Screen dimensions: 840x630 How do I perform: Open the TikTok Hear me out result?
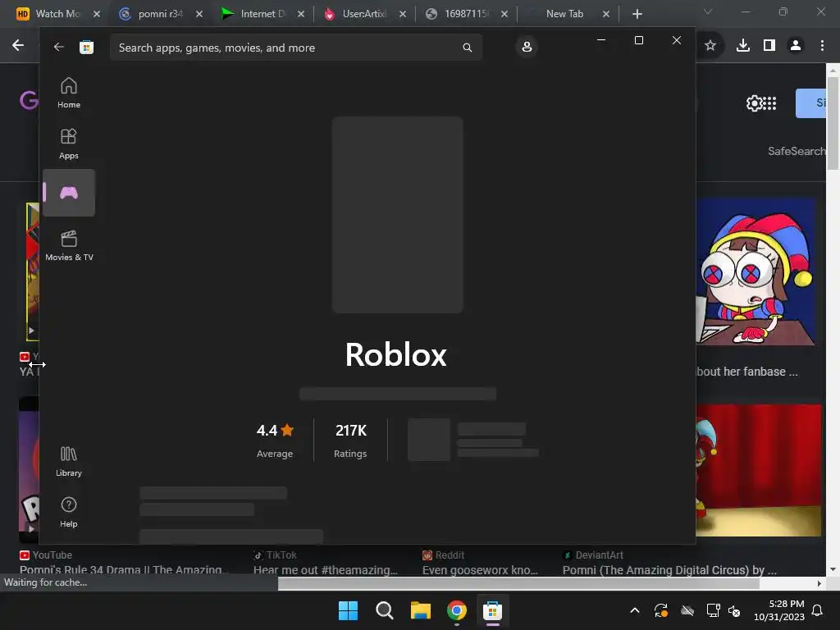coord(325,569)
